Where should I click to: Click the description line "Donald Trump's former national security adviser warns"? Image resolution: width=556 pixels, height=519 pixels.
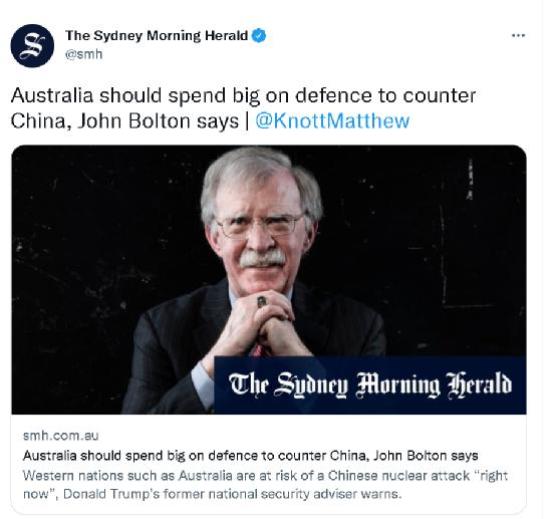coord(232,493)
